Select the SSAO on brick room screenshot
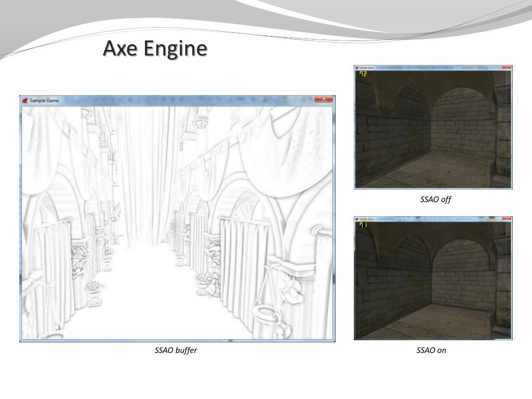Viewport: 532px width, 399px height. (x=433, y=281)
